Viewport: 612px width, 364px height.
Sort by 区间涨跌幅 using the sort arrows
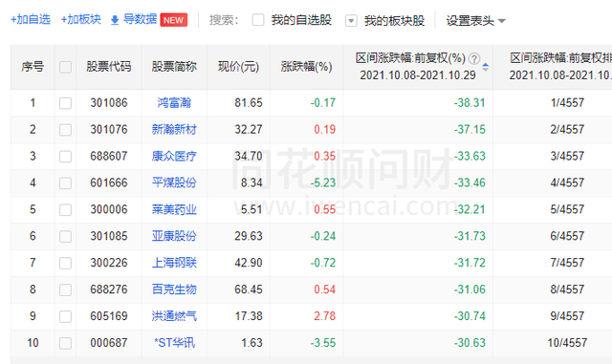485,67
